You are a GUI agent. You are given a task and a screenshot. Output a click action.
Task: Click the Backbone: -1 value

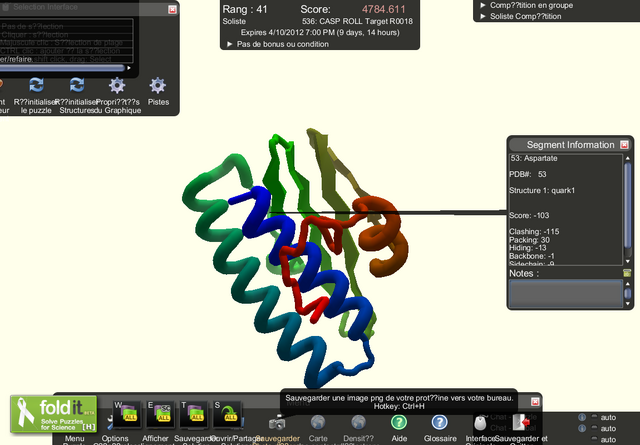coord(532,256)
